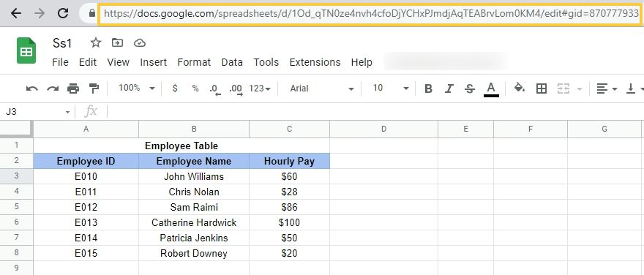
Task: Select the cell showing $100
Action: coord(290,222)
